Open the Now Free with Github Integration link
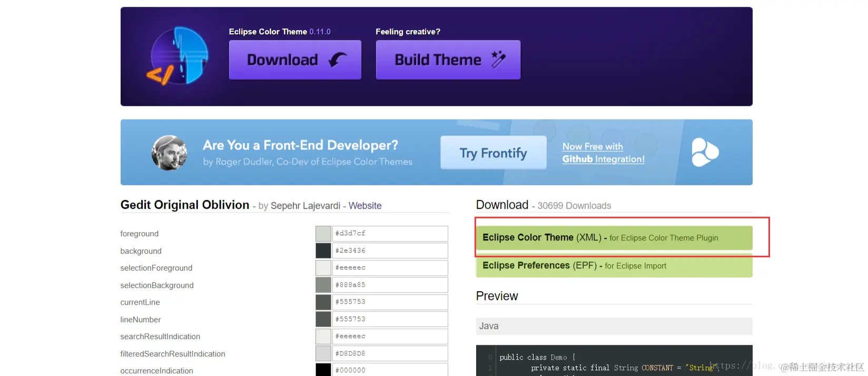The height and width of the screenshot is (376, 868). 603,153
